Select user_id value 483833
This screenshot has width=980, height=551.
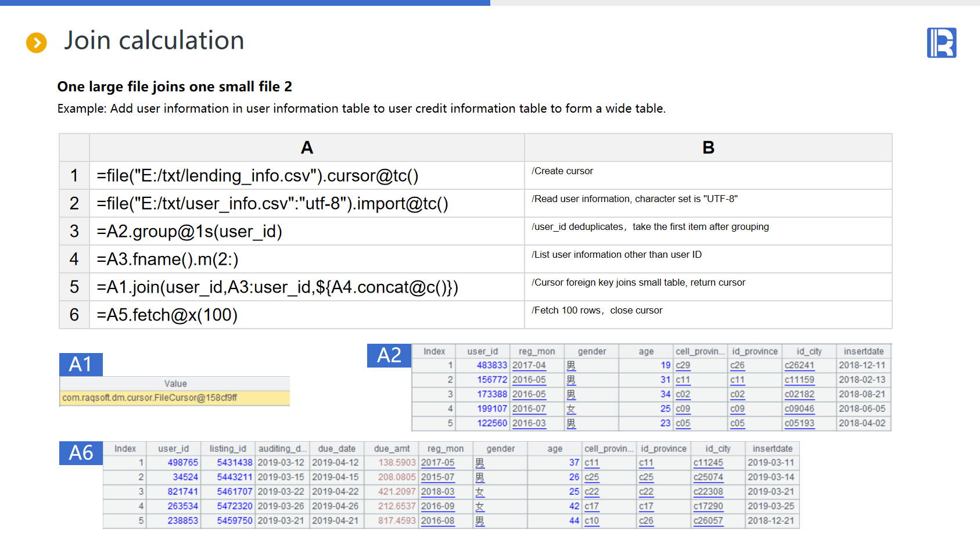coord(491,365)
